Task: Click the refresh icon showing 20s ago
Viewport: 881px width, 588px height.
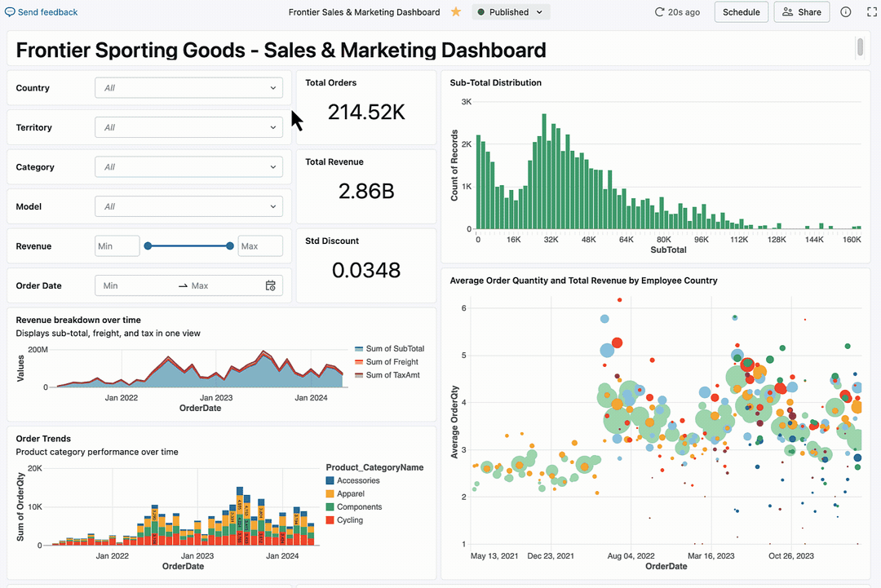Action: point(660,12)
